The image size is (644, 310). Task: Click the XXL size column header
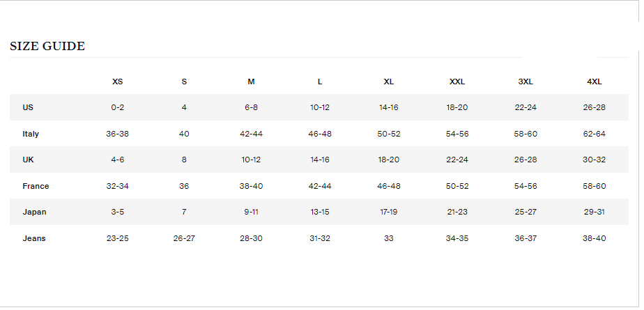(457, 82)
